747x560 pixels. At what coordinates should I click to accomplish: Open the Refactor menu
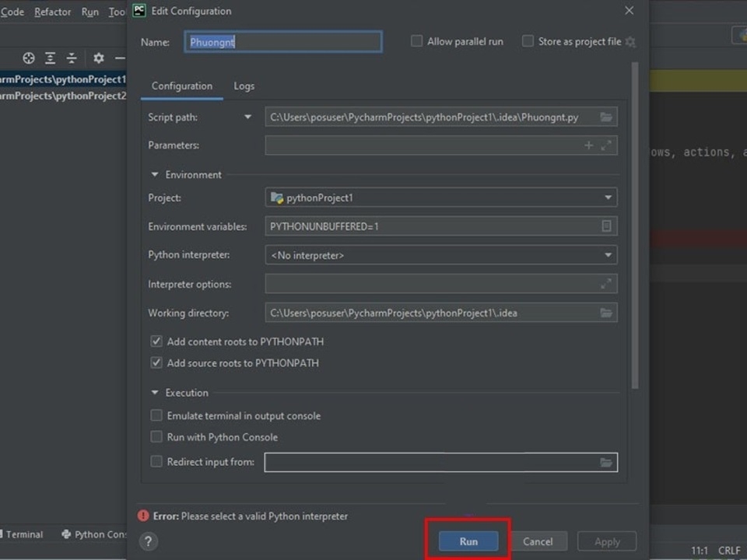(52, 12)
